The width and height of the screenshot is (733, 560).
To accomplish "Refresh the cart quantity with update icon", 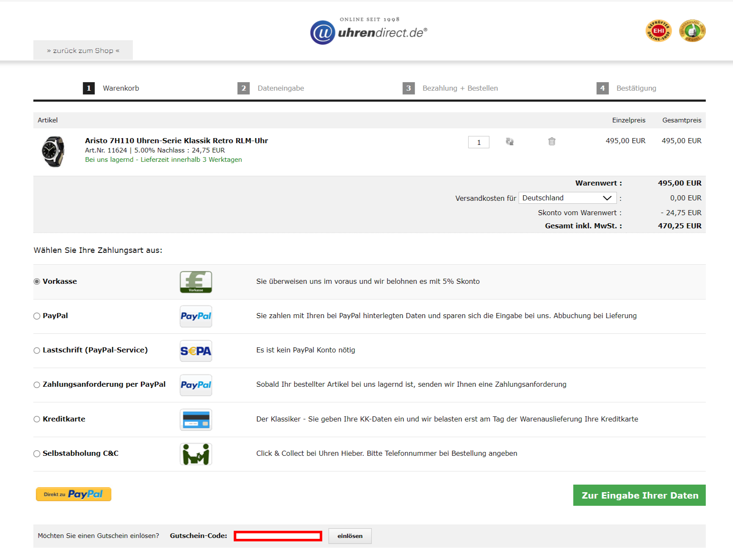I will (509, 141).
